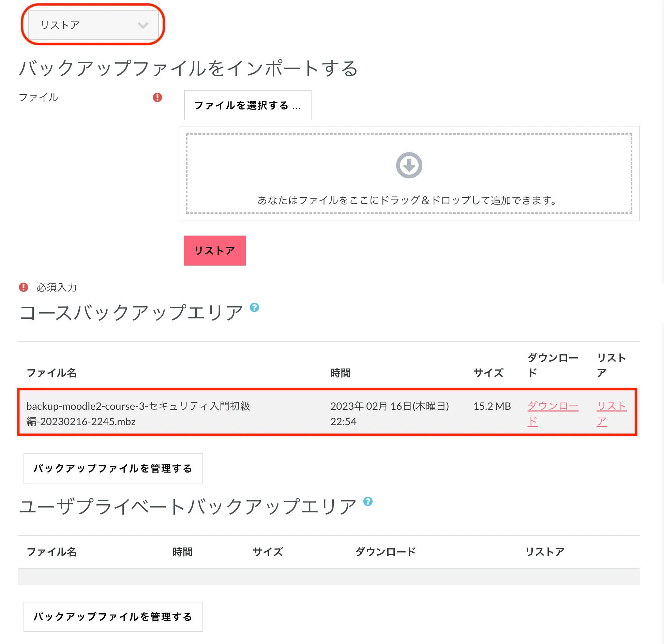Click the ファイル名 column header in course table

[x=51, y=373]
